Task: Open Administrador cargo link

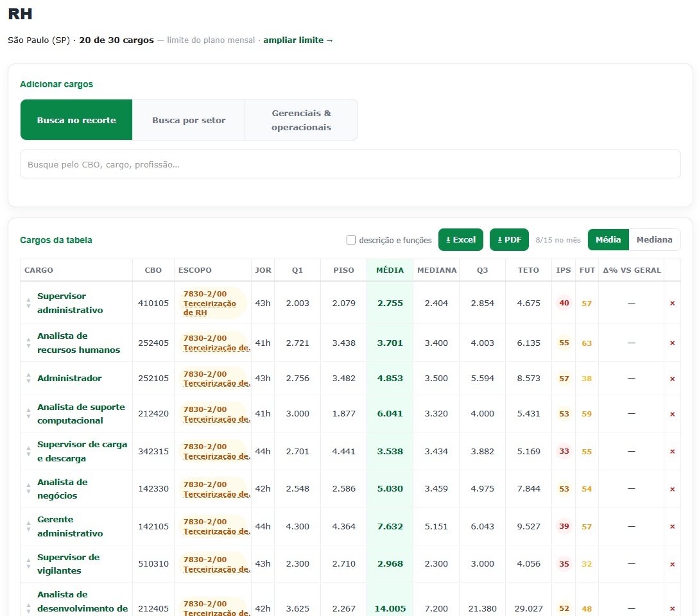Action: coord(69,378)
